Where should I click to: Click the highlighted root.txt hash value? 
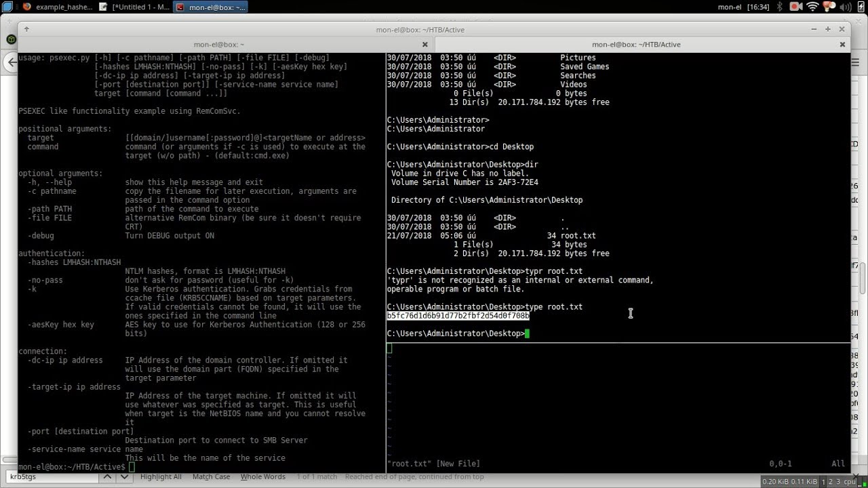coord(458,316)
